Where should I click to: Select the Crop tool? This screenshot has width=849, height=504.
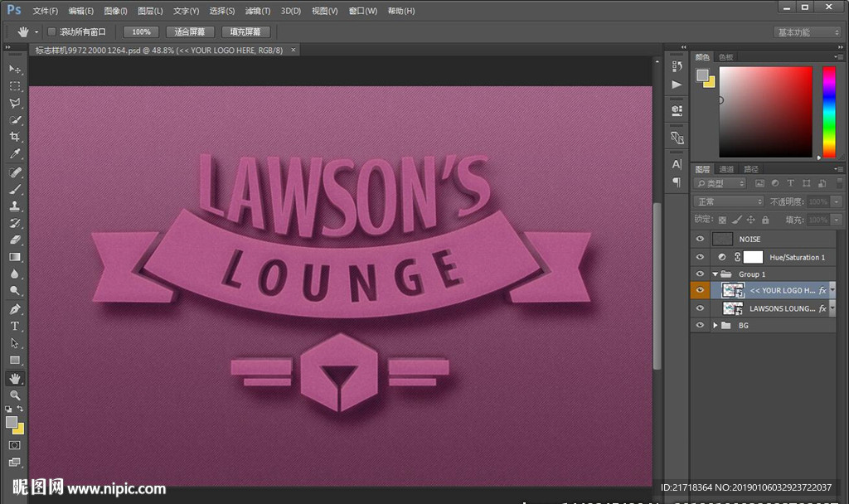(x=15, y=137)
